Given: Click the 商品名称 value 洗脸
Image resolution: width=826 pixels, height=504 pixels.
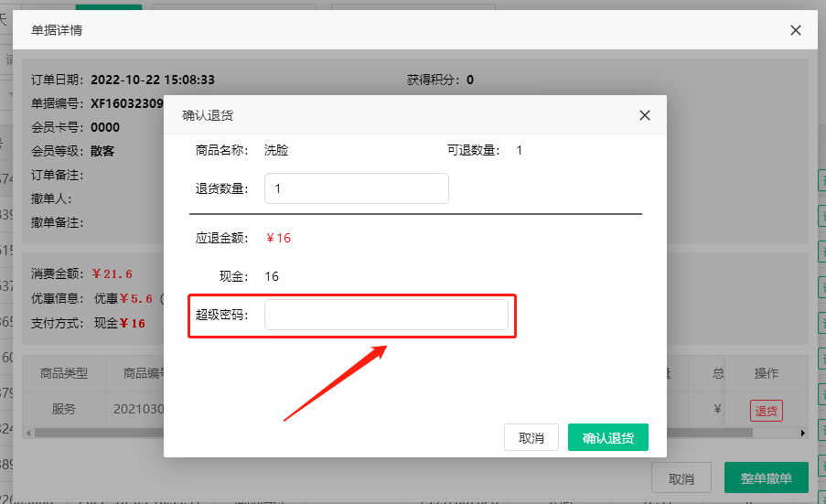Looking at the screenshot, I should pos(276,150).
